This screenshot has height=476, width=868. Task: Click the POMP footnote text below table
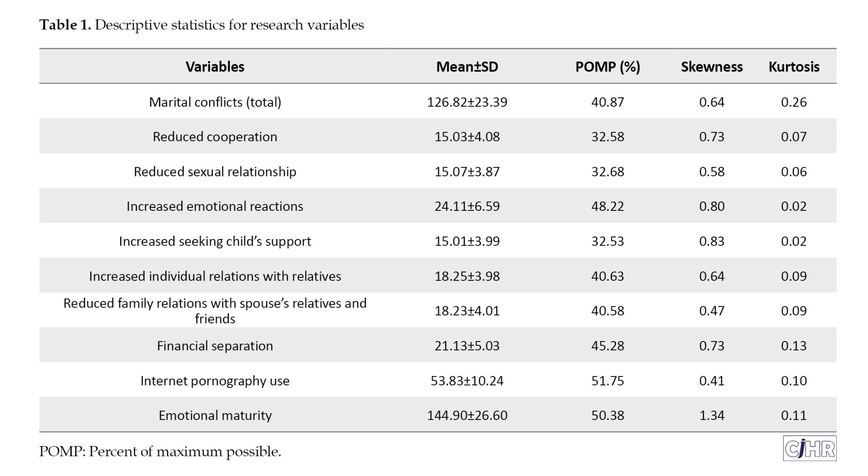click(x=160, y=452)
